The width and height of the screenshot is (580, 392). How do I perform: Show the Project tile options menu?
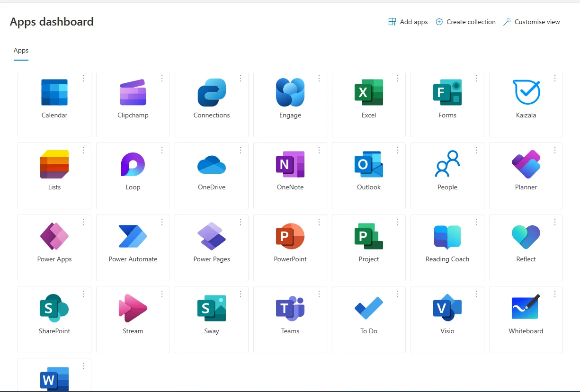point(398,222)
